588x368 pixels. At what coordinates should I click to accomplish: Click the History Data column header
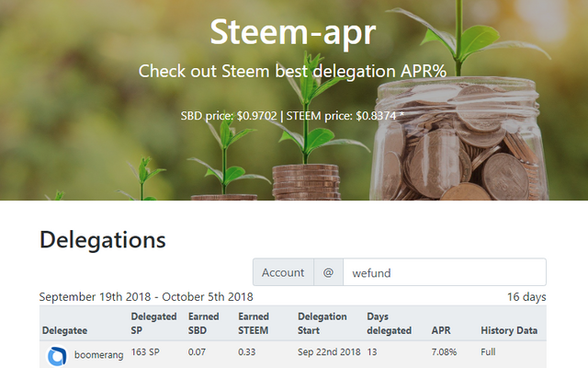click(x=509, y=330)
